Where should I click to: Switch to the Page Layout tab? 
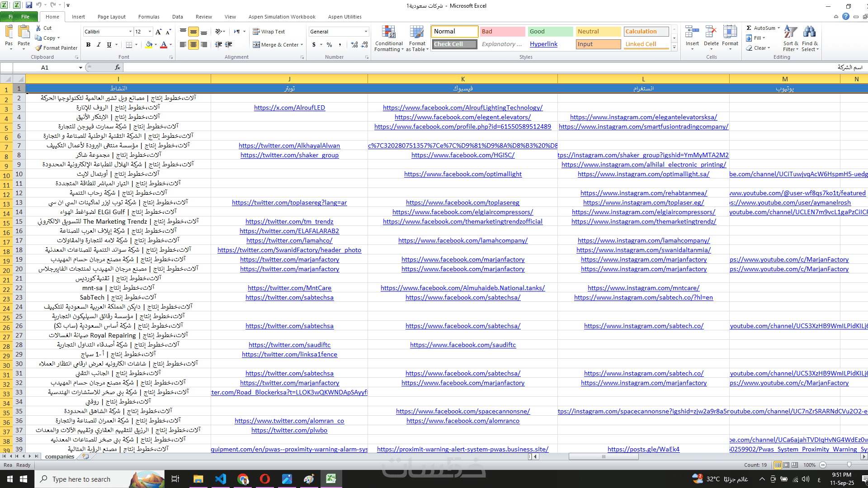coord(111,17)
